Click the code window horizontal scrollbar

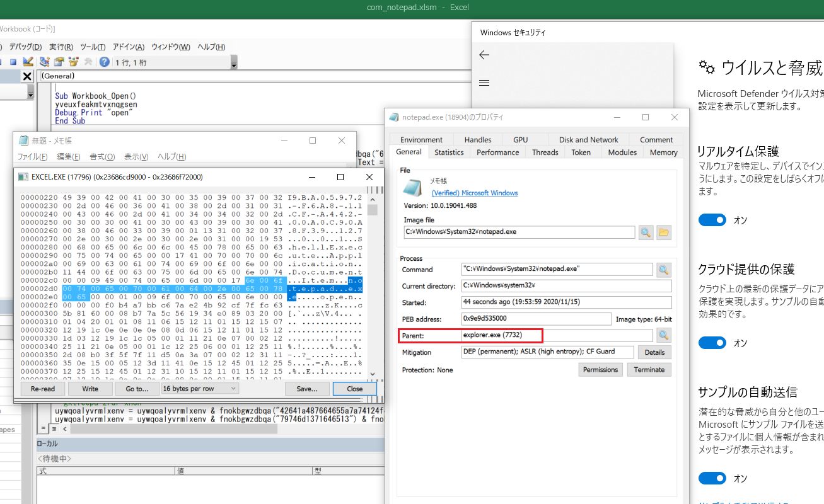click(173, 428)
